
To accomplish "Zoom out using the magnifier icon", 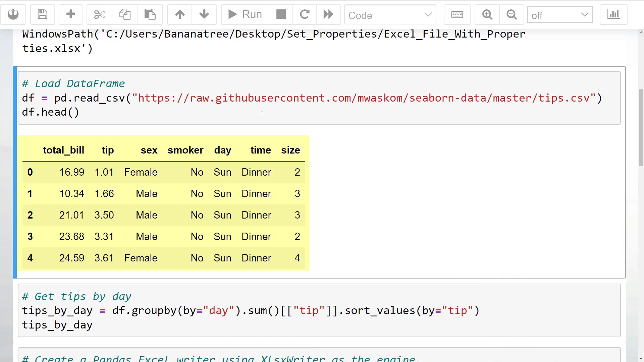I will (x=512, y=14).
